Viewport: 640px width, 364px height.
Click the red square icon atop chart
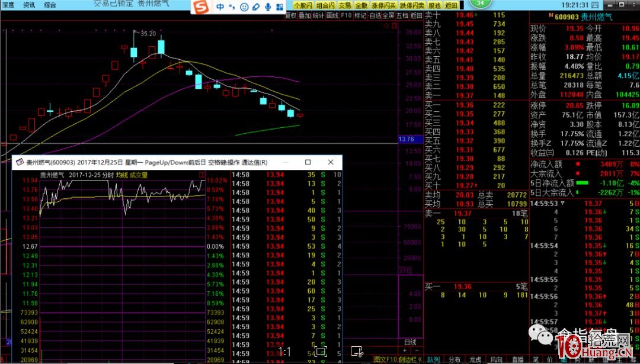click(394, 25)
